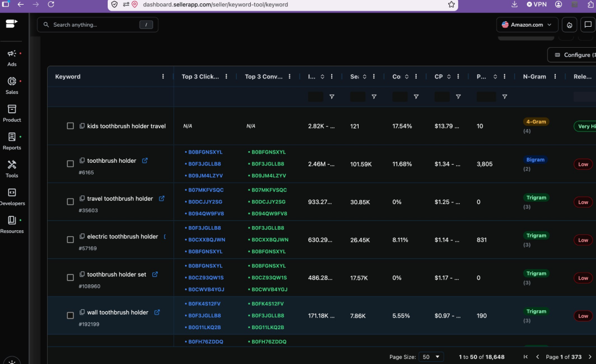Open the chat messages icon
This screenshot has height=364, width=596.
pos(588,24)
